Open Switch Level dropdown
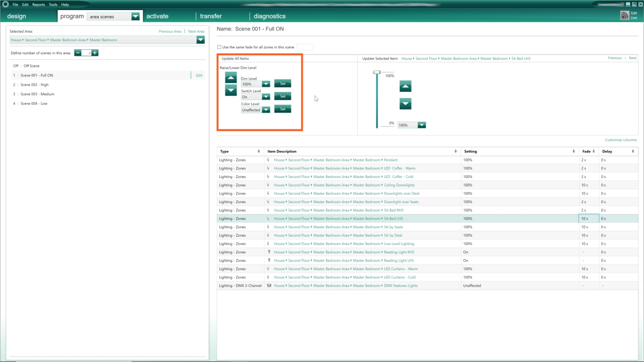This screenshot has height=362, width=644. point(266,97)
